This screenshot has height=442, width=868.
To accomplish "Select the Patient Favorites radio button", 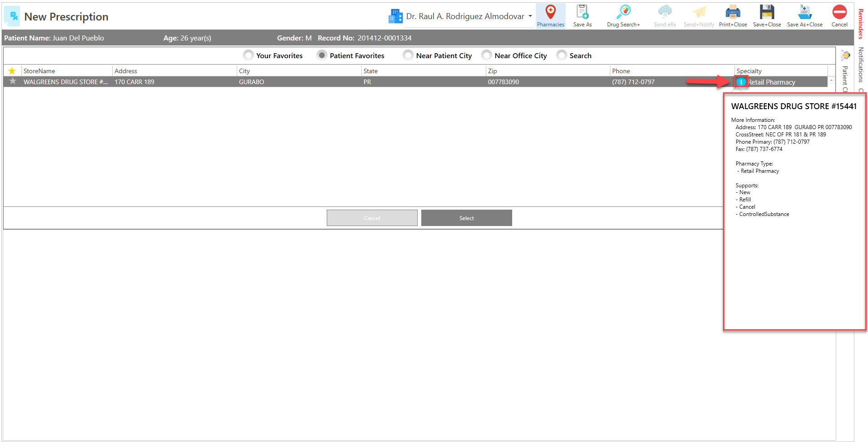I will 322,55.
